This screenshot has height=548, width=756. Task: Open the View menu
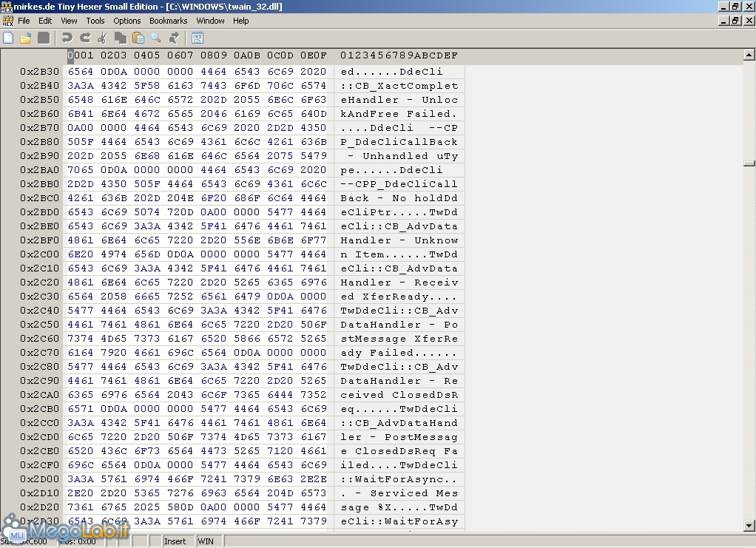[69, 21]
